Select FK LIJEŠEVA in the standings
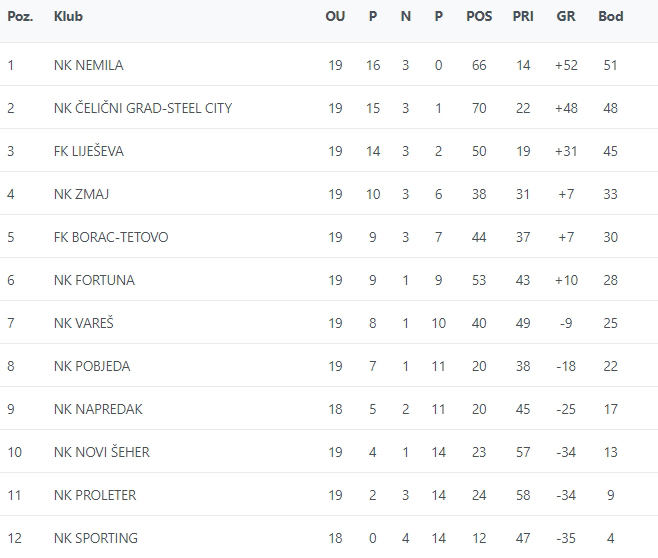658x558 pixels. point(89,151)
